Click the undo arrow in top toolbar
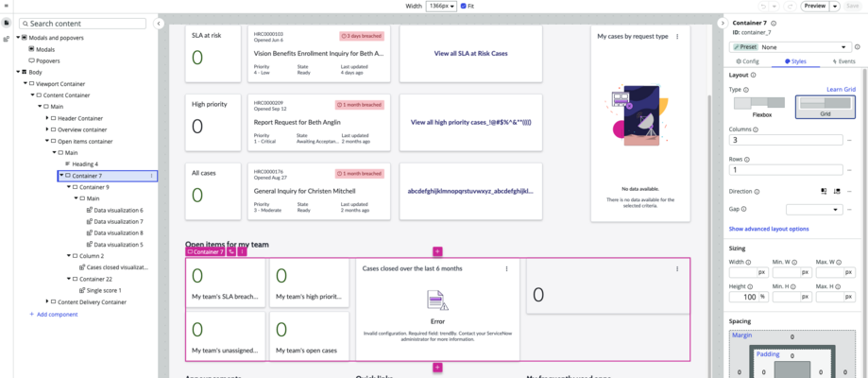 (x=763, y=6)
